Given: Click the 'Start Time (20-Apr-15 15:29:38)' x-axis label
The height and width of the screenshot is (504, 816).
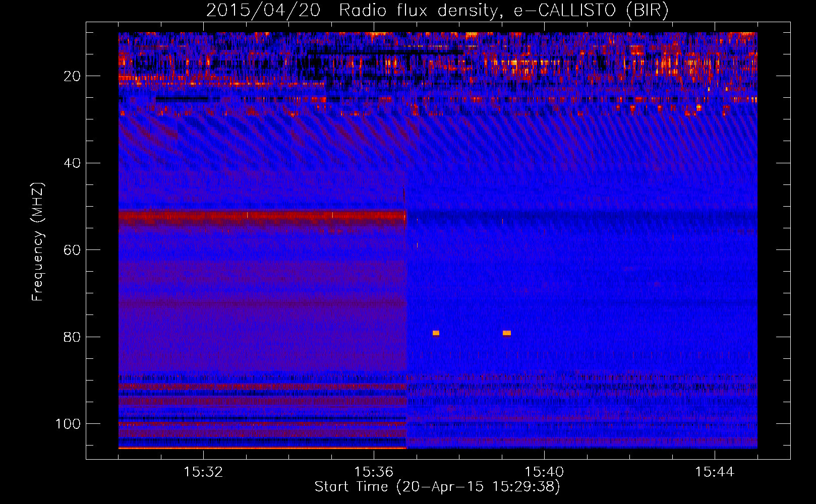Looking at the screenshot, I should [x=437, y=487].
